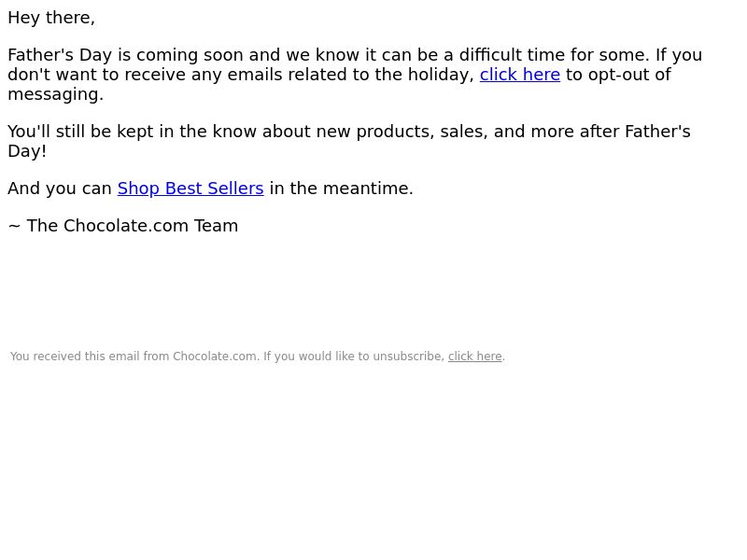
Task: Click 'You'll still be kept in the know'
Action: (131, 132)
